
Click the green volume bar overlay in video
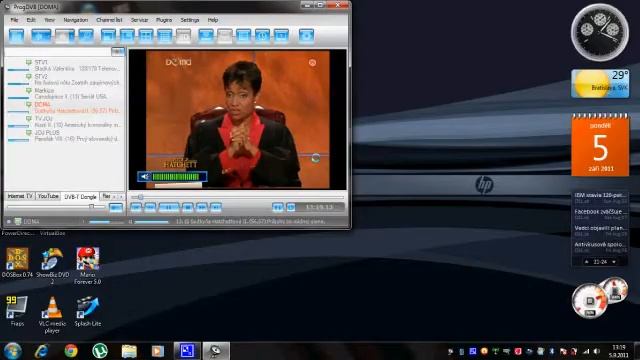[176, 177]
